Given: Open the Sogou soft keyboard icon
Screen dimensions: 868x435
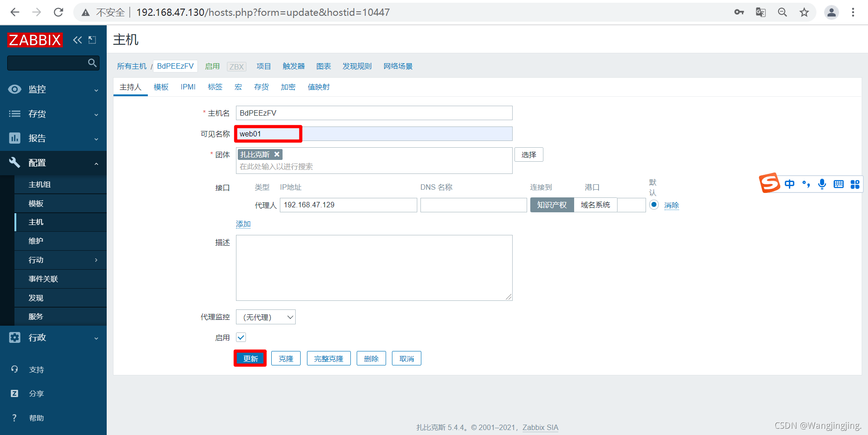Looking at the screenshot, I should coord(839,184).
